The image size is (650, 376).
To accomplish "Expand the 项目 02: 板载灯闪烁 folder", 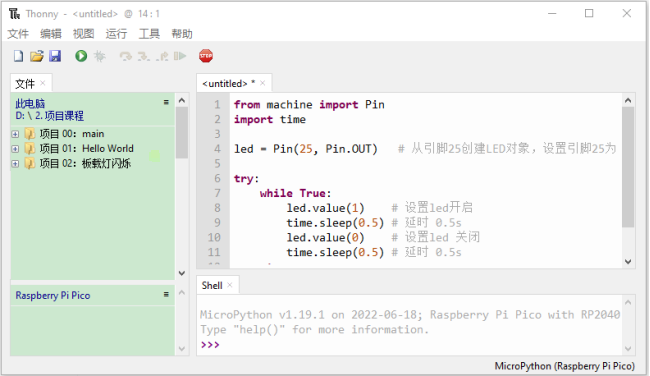I will click(15, 164).
